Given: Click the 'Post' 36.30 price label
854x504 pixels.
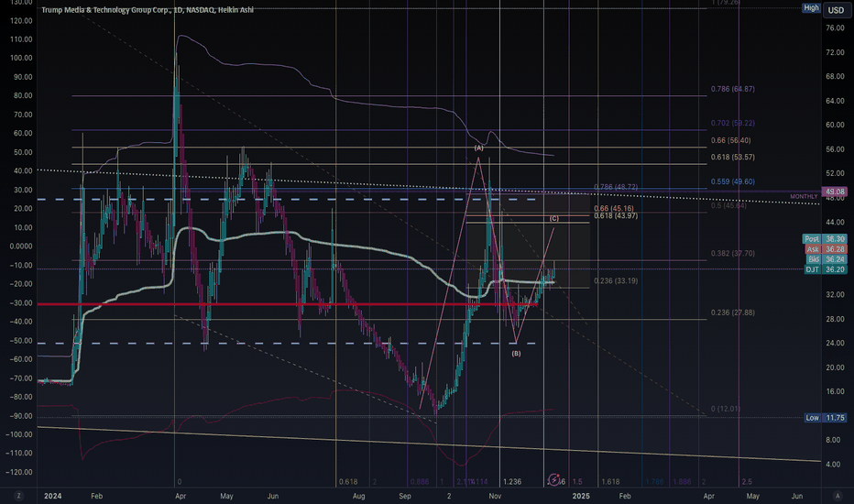Looking at the screenshot, I should pos(825,238).
